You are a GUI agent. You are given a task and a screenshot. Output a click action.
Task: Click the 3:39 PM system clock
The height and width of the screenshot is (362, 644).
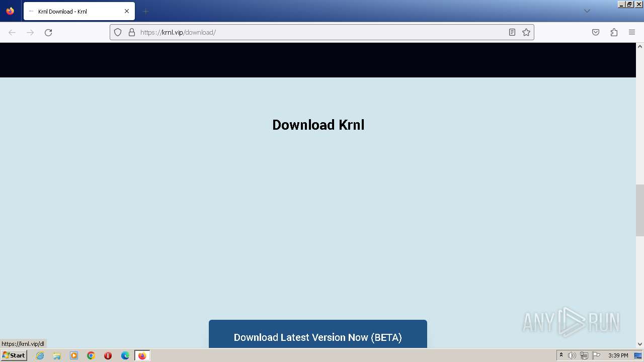tap(618, 355)
